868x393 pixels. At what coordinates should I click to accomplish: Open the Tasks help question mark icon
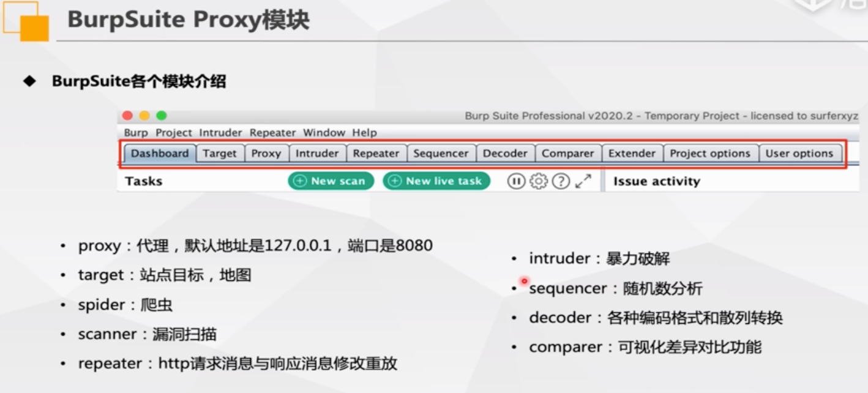[561, 181]
